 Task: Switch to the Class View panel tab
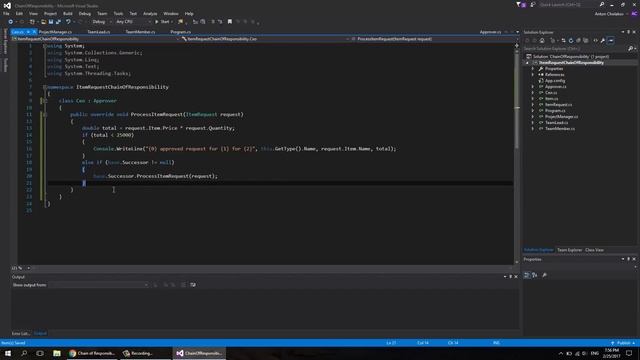click(x=594, y=250)
